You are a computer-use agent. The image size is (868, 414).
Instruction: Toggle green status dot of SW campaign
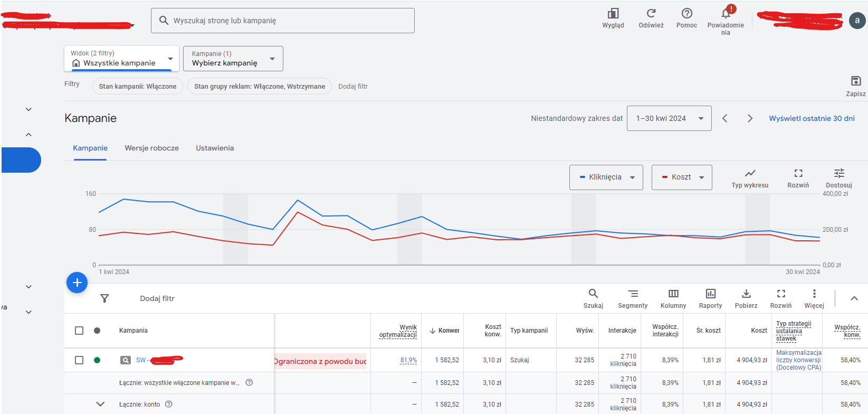[x=97, y=360]
